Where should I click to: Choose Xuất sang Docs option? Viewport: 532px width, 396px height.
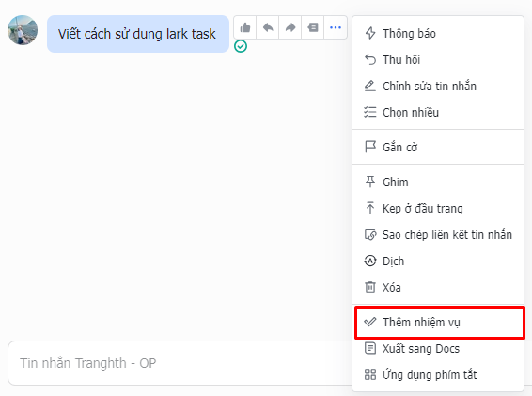click(438, 348)
